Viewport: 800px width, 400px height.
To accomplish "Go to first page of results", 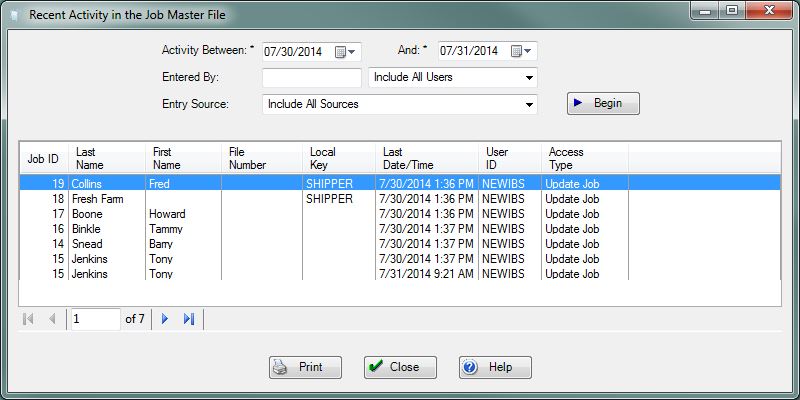I will click(x=29, y=319).
